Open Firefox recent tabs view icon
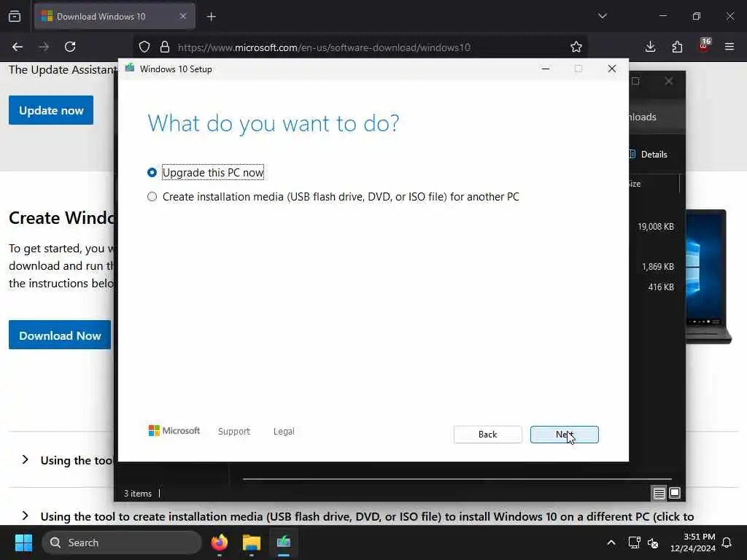 (x=15, y=17)
